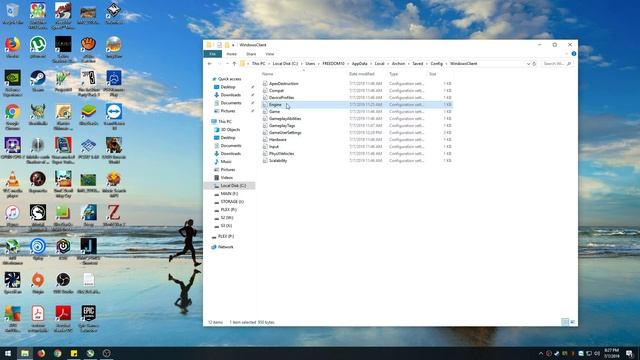
Task: Select the Origin desktop shortcut
Action: (38, 283)
